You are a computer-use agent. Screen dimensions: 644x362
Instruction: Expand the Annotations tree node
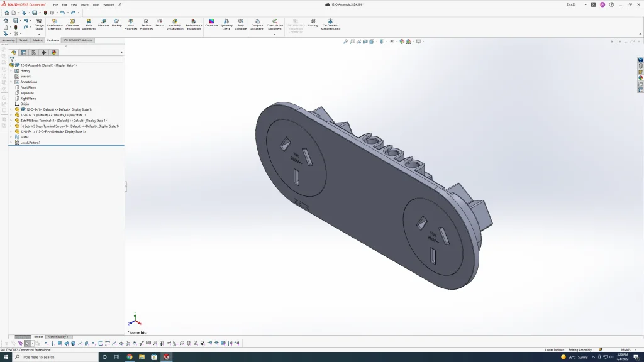point(11,82)
